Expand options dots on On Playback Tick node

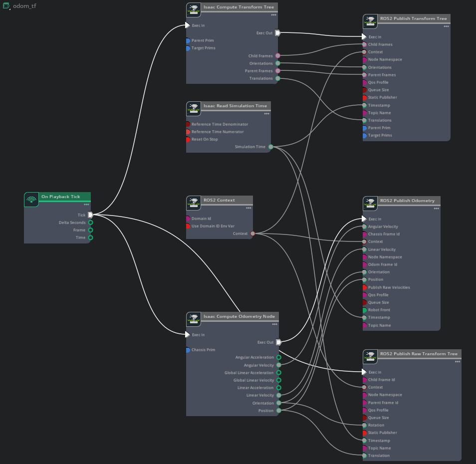(86, 205)
